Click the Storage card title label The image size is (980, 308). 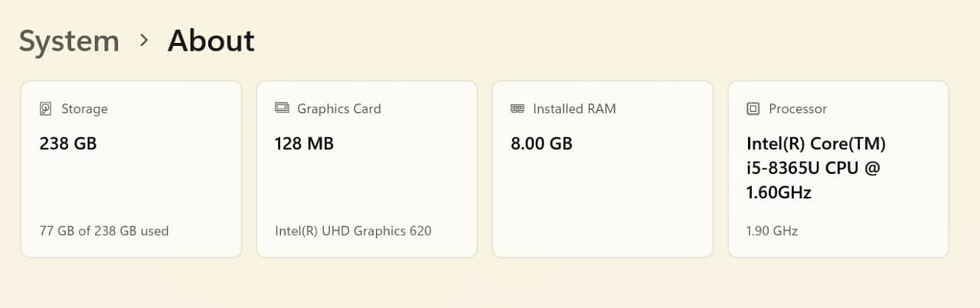pos(84,109)
